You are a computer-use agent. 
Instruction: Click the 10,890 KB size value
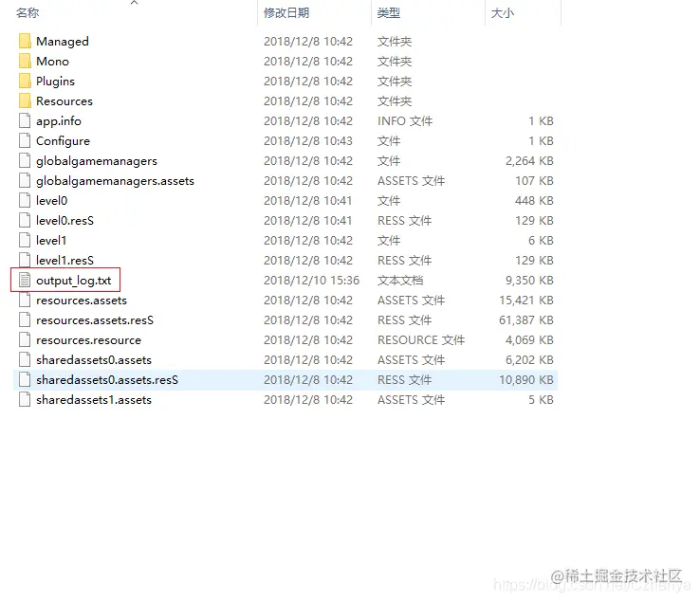click(526, 380)
